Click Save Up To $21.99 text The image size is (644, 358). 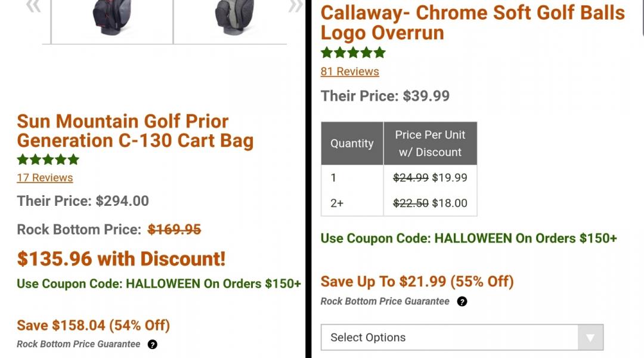coord(417,281)
